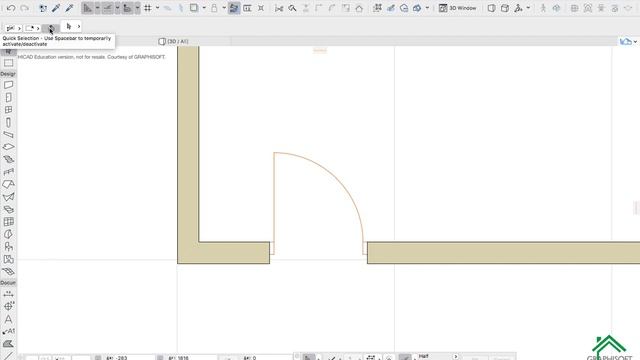The image size is (640, 360).
Task: Select the Morph tool
Action: pos(8,234)
